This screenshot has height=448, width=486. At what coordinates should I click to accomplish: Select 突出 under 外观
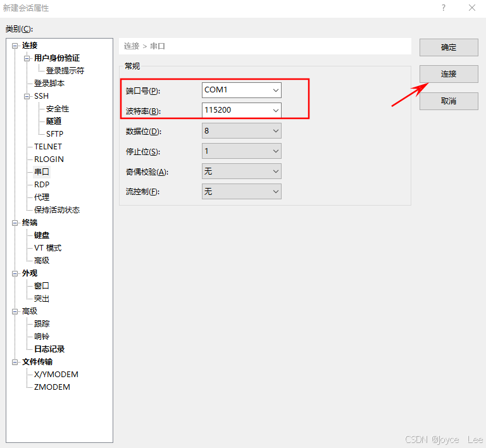point(42,299)
